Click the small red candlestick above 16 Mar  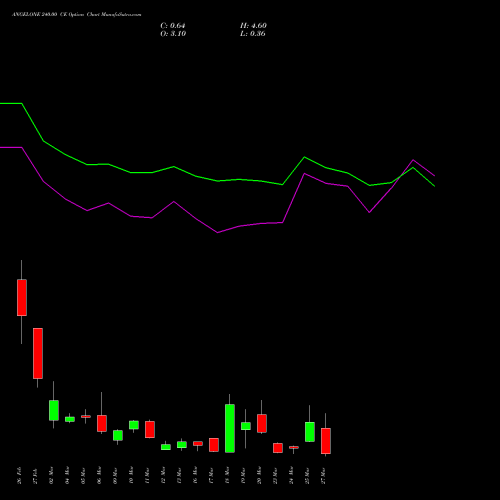pyautogui.click(x=198, y=444)
